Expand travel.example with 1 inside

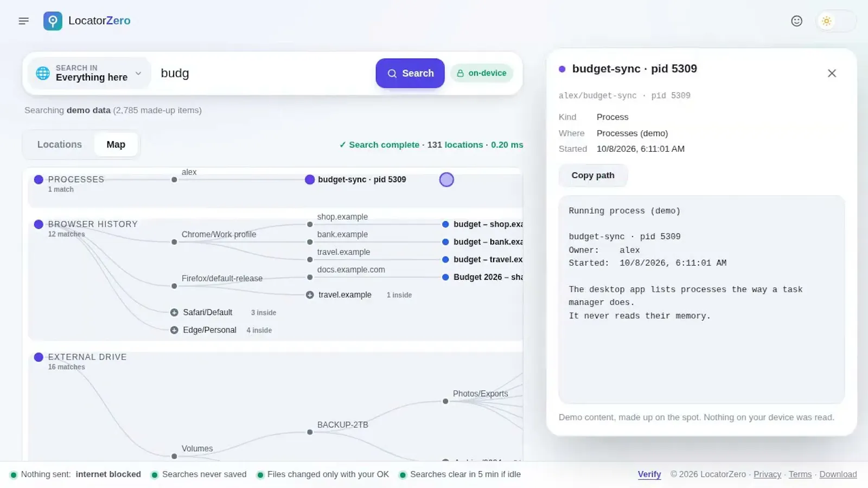pyautogui.click(x=310, y=295)
